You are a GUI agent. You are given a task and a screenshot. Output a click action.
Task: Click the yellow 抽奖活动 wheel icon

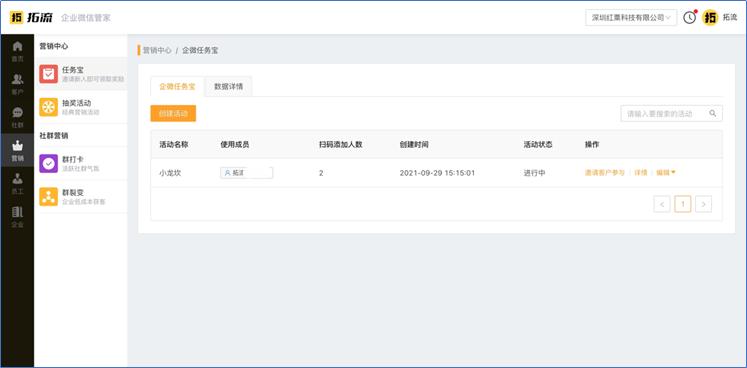pyautogui.click(x=49, y=107)
